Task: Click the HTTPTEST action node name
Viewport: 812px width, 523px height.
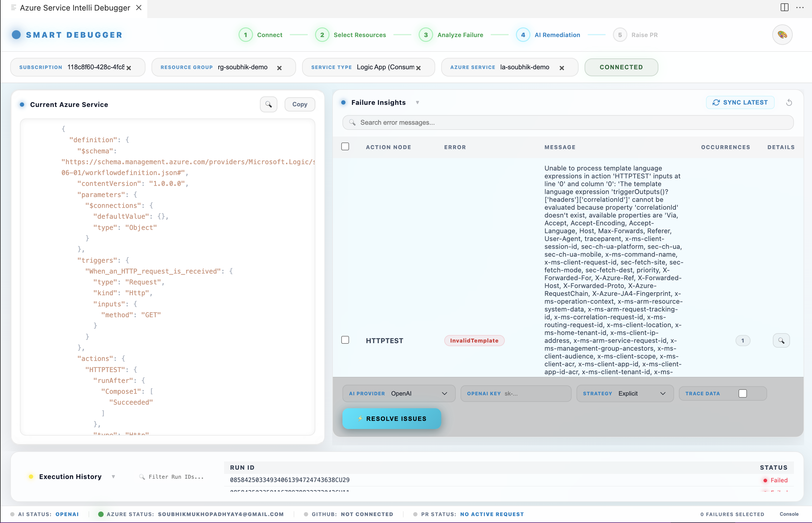Action: [x=384, y=340]
